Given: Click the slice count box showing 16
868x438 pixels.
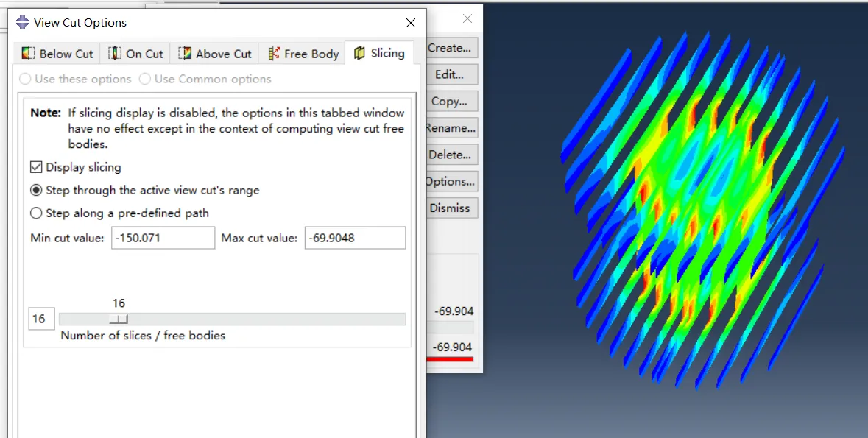Looking at the screenshot, I should 41,319.
